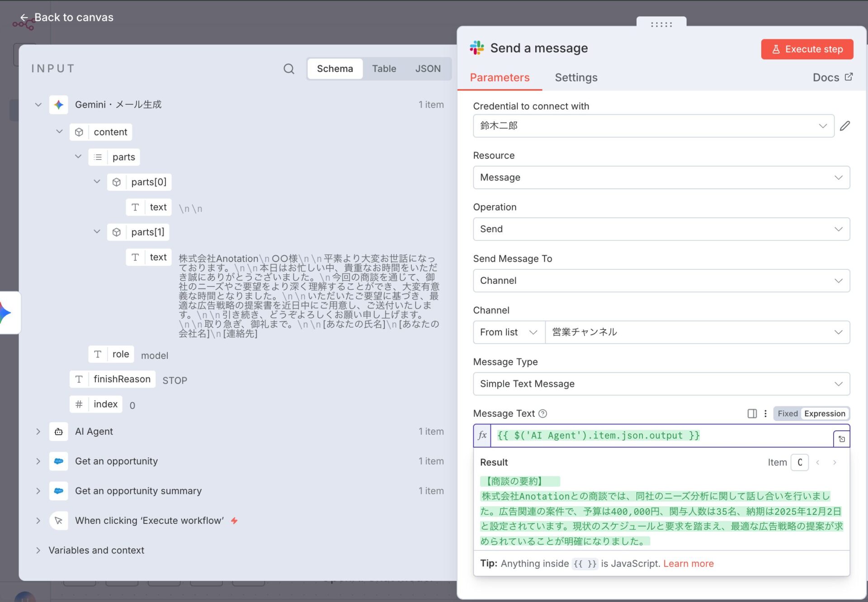Click the search icon in the Input panel
Image resolution: width=868 pixels, height=602 pixels.
[288, 69]
